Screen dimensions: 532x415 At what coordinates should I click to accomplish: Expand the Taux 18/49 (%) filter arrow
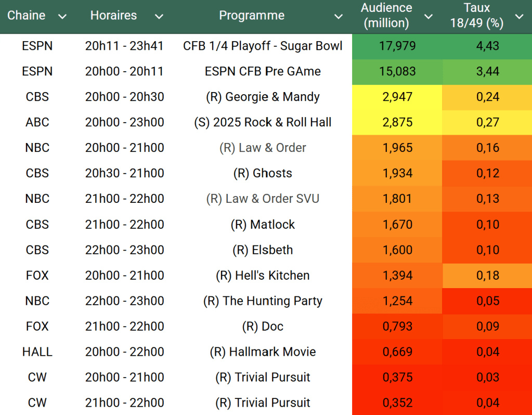519,17
